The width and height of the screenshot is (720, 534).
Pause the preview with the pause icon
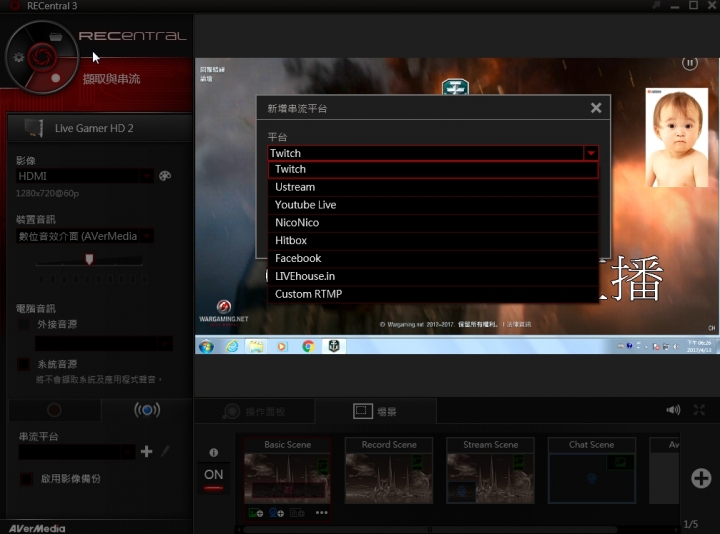pos(689,63)
